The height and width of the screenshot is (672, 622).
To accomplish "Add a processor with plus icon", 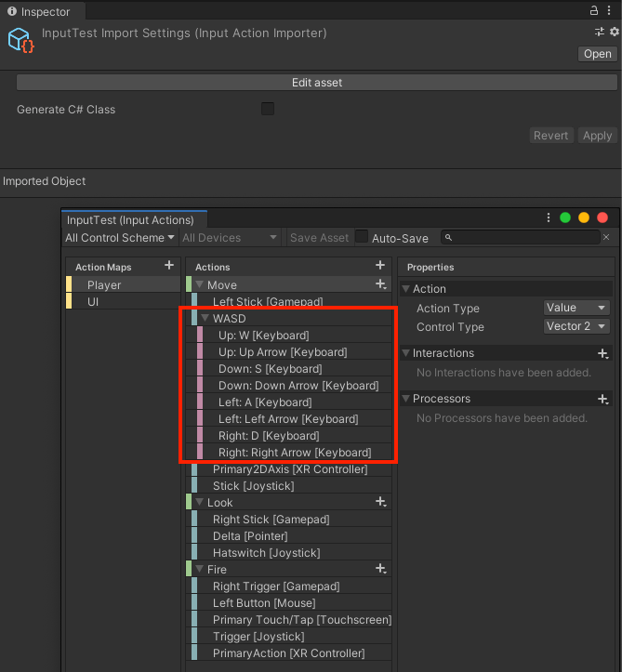I will (603, 399).
